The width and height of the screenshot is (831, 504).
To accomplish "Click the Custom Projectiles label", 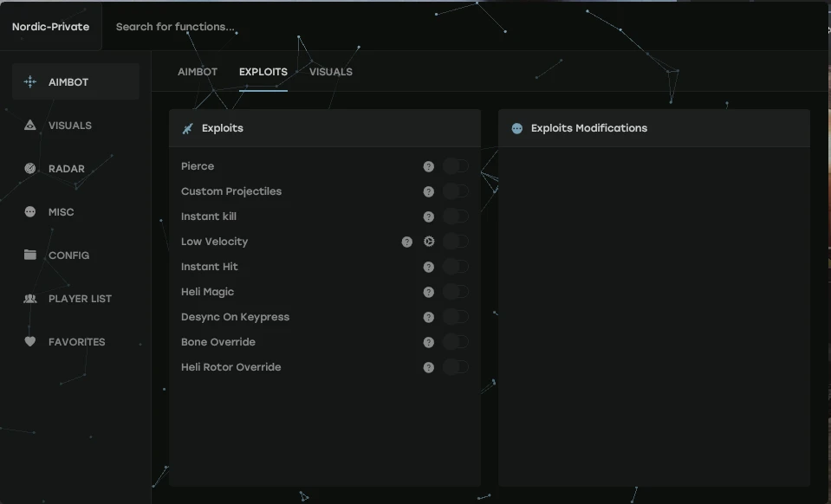I will point(231,191).
